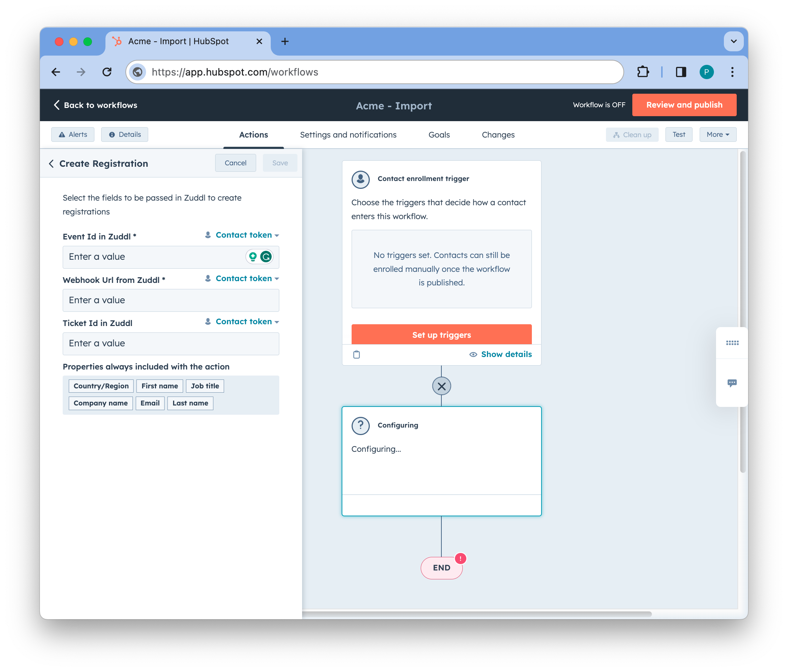Click the Company name property tag
The width and height of the screenshot is (788, 672).
(x=101, y=403)
